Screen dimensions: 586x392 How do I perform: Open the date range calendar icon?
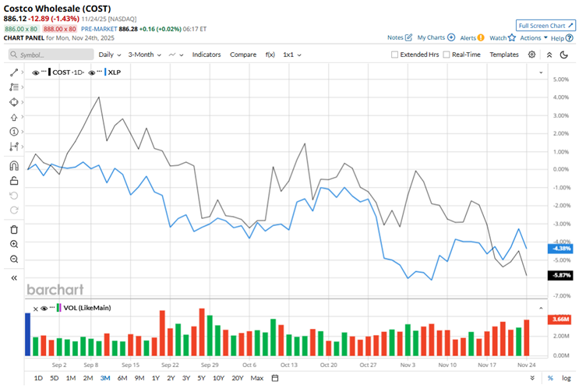(x=274, y=378)
